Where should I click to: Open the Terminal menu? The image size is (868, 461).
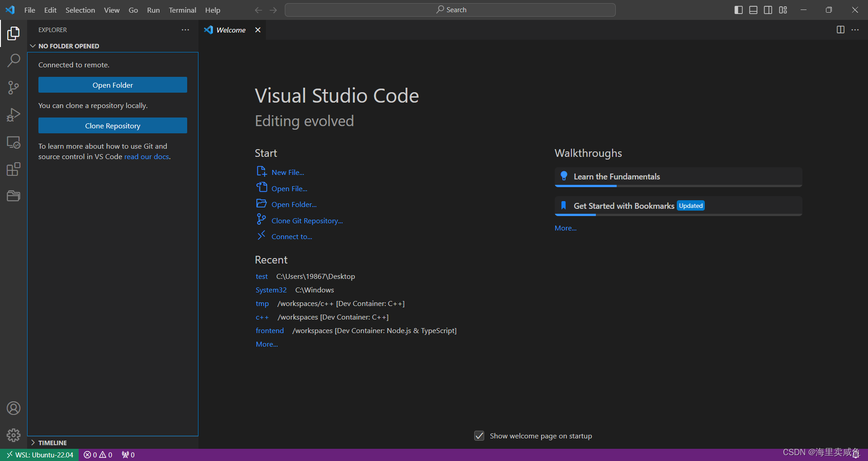pos(182,9)
